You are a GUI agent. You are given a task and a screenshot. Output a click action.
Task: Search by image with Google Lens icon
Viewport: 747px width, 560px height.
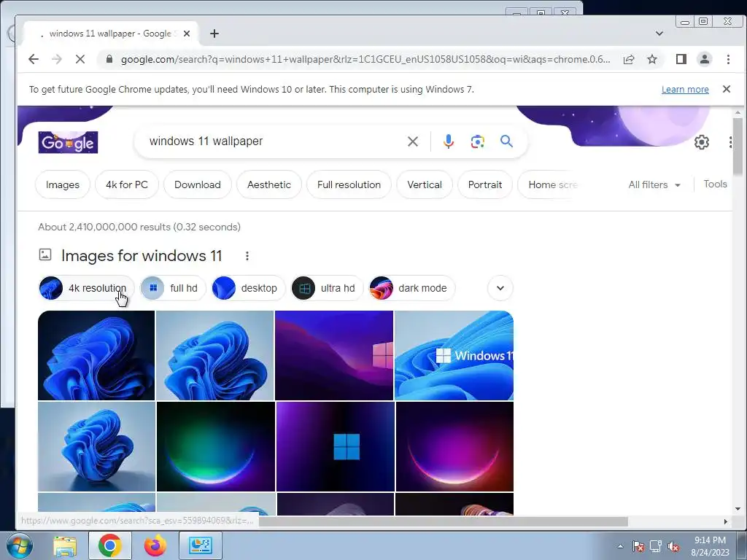click(x=477, y=141)
